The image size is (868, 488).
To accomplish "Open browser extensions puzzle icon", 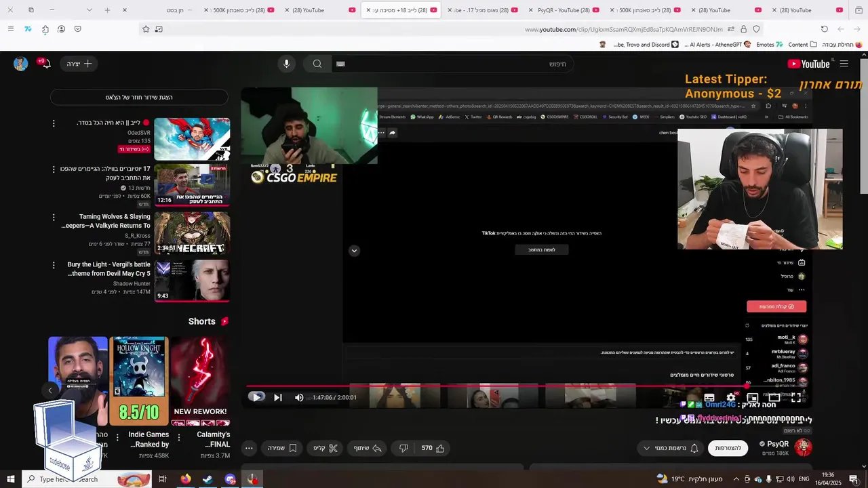I will pyautogui.click(x=45, y=29).
